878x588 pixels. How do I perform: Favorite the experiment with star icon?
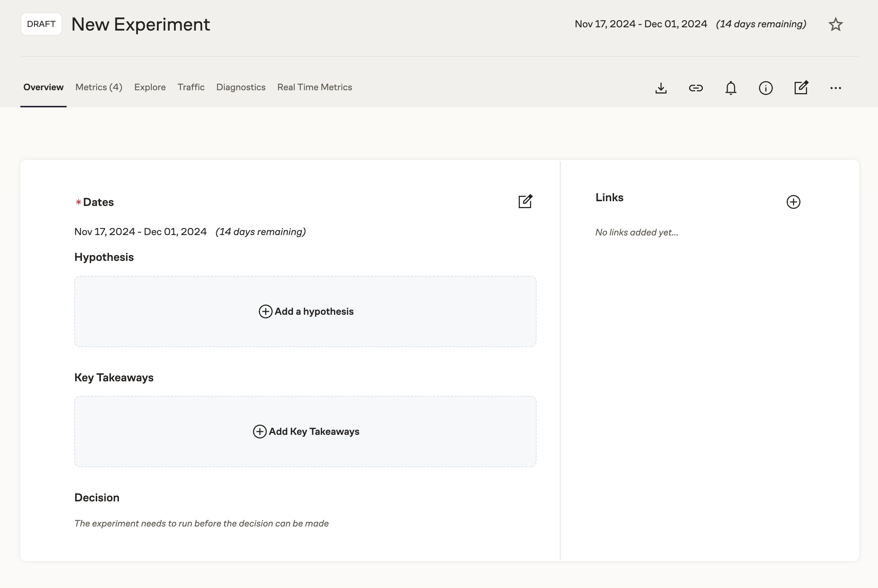[x=835, y=25]
